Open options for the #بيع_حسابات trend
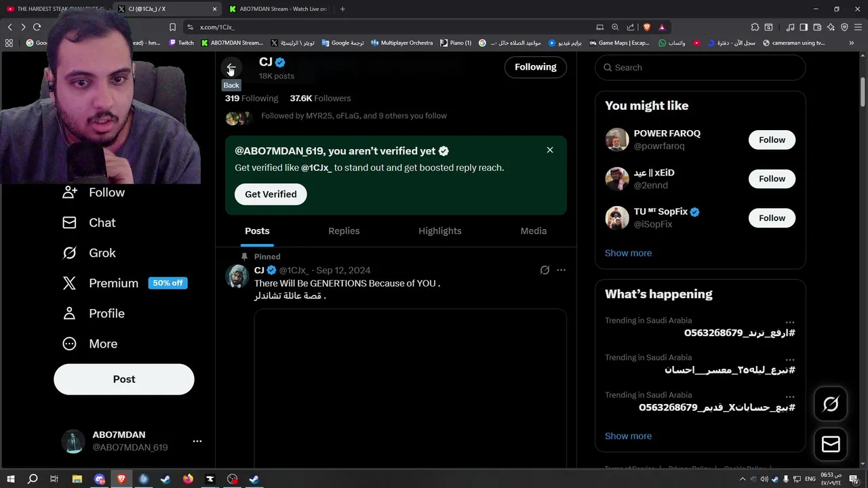Viewport: 868px width, 488px height. (790, 396)
